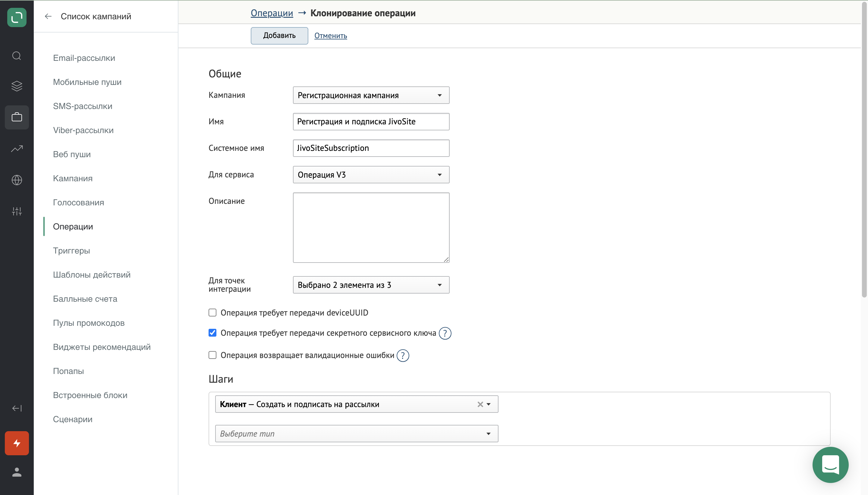Click the Отменить link

(x=331, y=36)
